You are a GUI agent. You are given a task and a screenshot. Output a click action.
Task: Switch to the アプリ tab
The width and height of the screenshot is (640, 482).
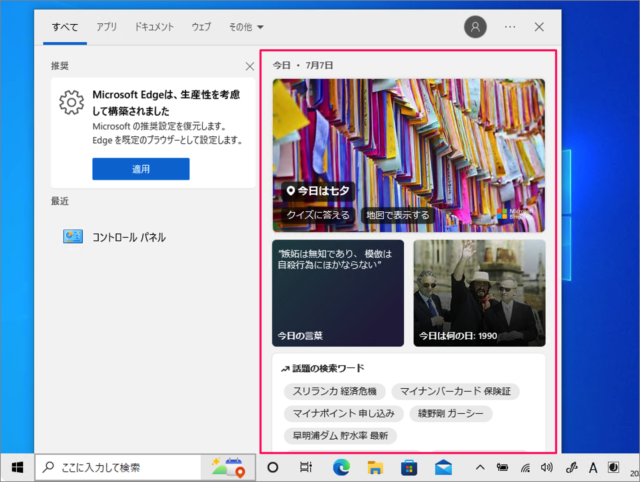(x=107, y=27)
